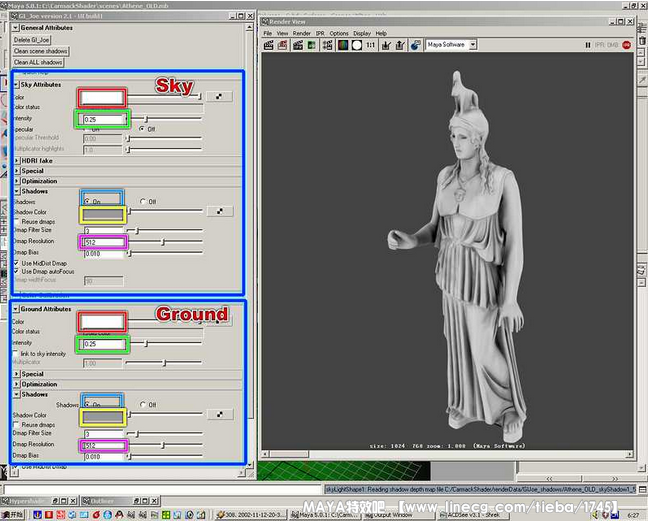Map a texture to Ground Shadow Color

click(x=219, y=414)
